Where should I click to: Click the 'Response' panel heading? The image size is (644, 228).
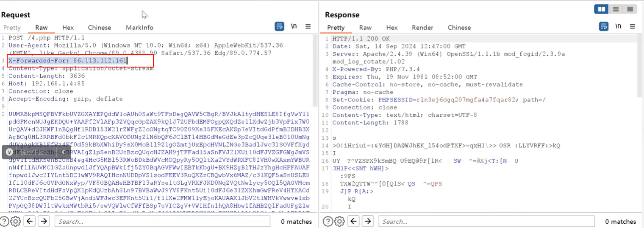click(x=342, y=15)
